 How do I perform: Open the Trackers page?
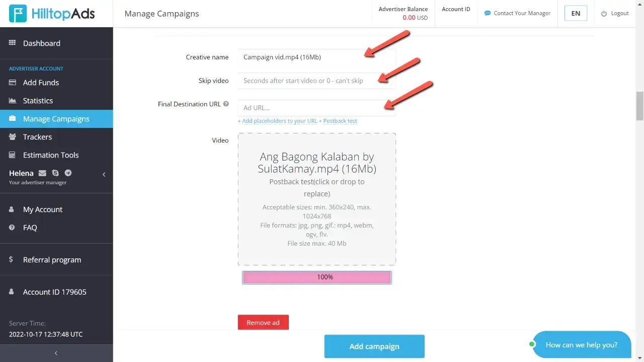point(37,137)
